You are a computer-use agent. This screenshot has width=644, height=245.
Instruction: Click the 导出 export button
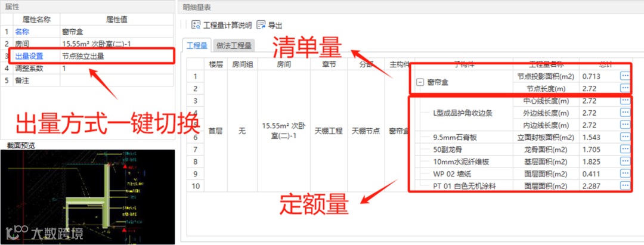(x=270, y=26)
